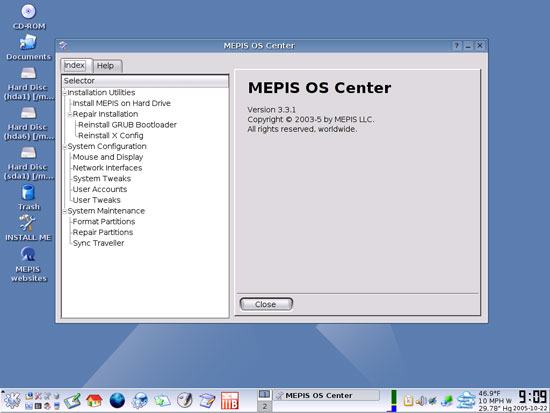Image resolution: width=550 pixels, height=413 pixels.
Task: Select the System Configuration label
Action: 107,147
